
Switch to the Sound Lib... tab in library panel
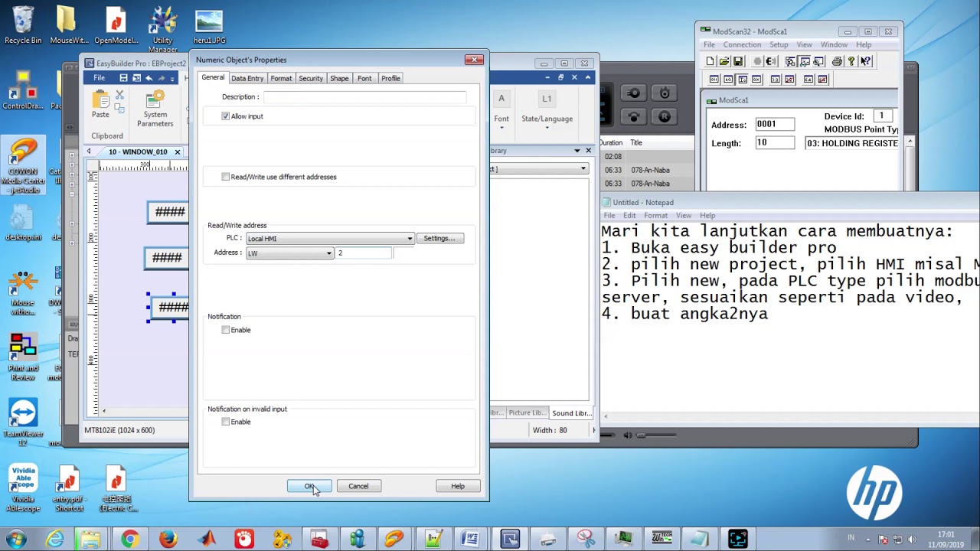572,413
